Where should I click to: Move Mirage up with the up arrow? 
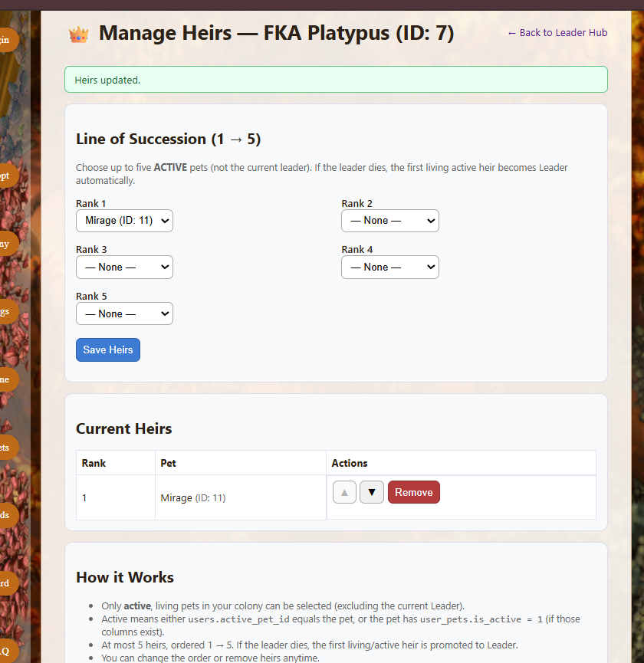(344, 492)
